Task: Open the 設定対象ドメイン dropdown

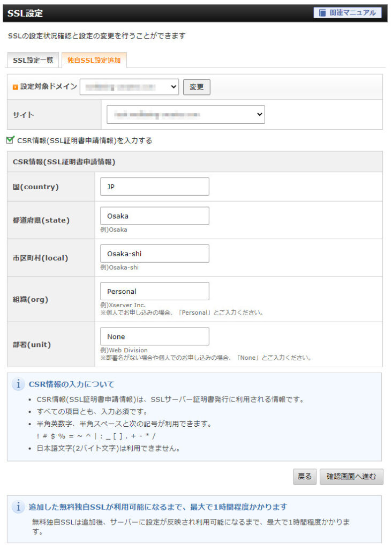Action: pyautogui.click(x=129, y=87)
